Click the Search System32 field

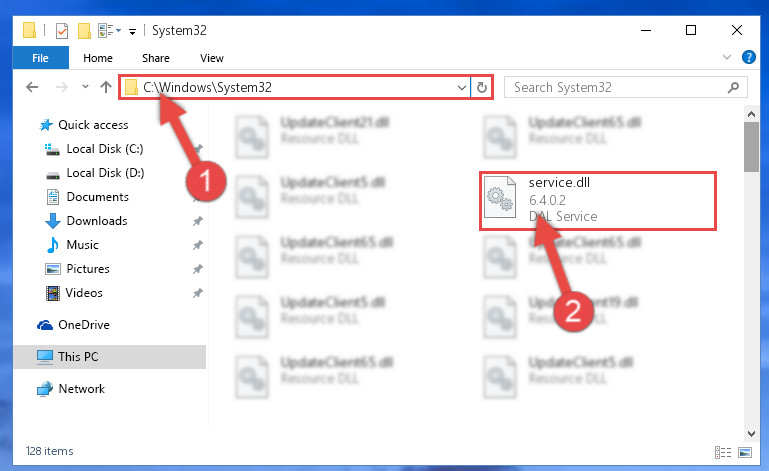tap(617, 87)
